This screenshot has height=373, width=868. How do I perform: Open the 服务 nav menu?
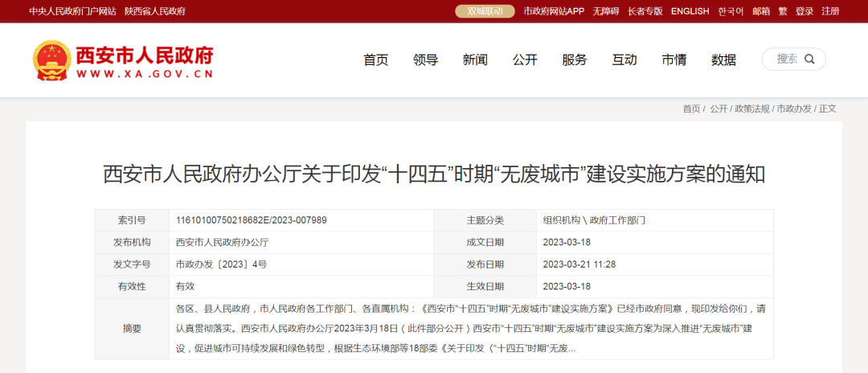tap(575, 59)
